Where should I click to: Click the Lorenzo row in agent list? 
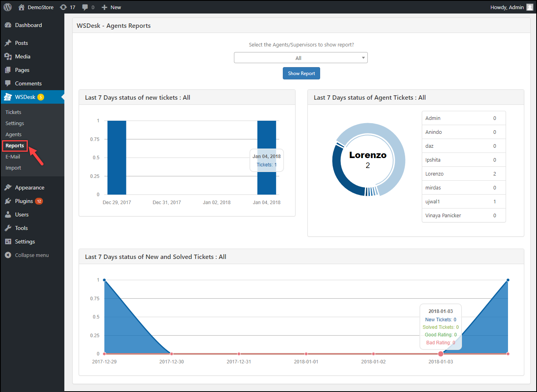464,174
